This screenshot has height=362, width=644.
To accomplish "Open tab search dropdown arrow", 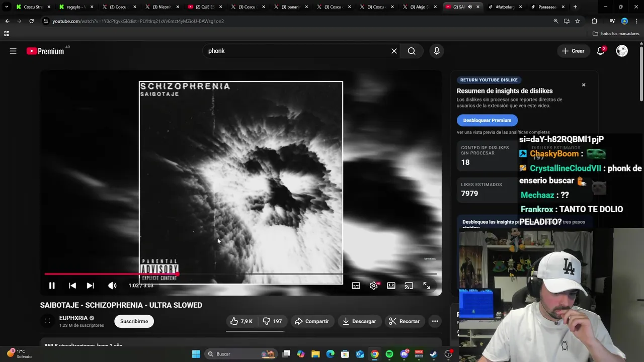I will [7, 7].
